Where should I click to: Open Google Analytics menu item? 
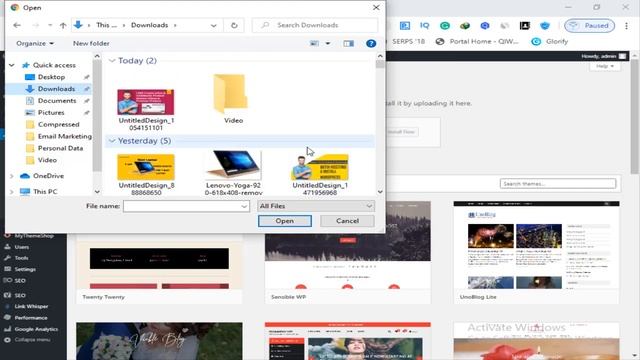coord(36,329)
